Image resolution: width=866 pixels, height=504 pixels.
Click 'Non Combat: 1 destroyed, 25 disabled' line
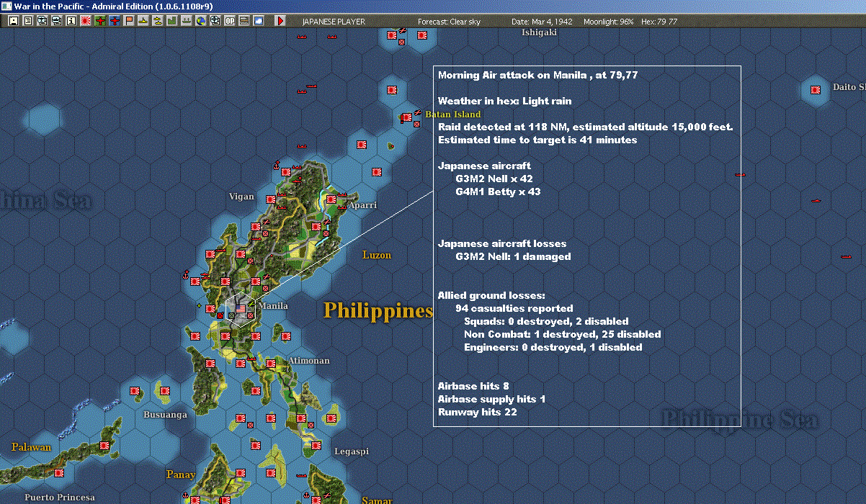coord(562,334)
